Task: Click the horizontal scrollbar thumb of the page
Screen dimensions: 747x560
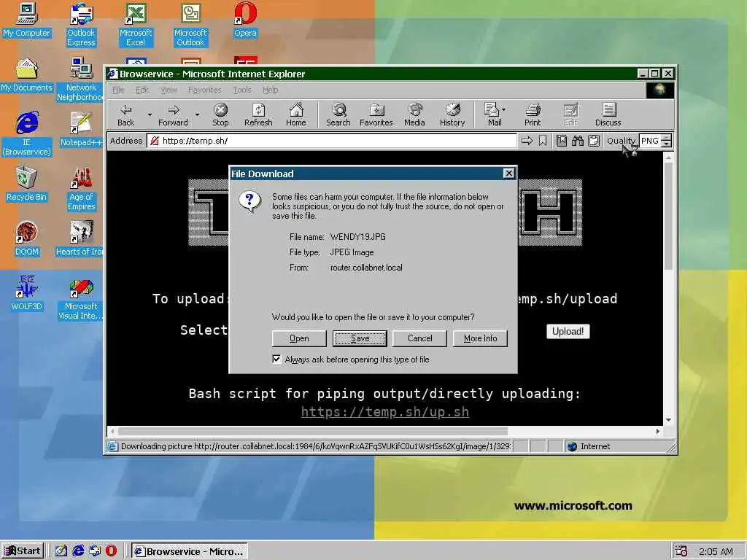Action: (313, 431)
